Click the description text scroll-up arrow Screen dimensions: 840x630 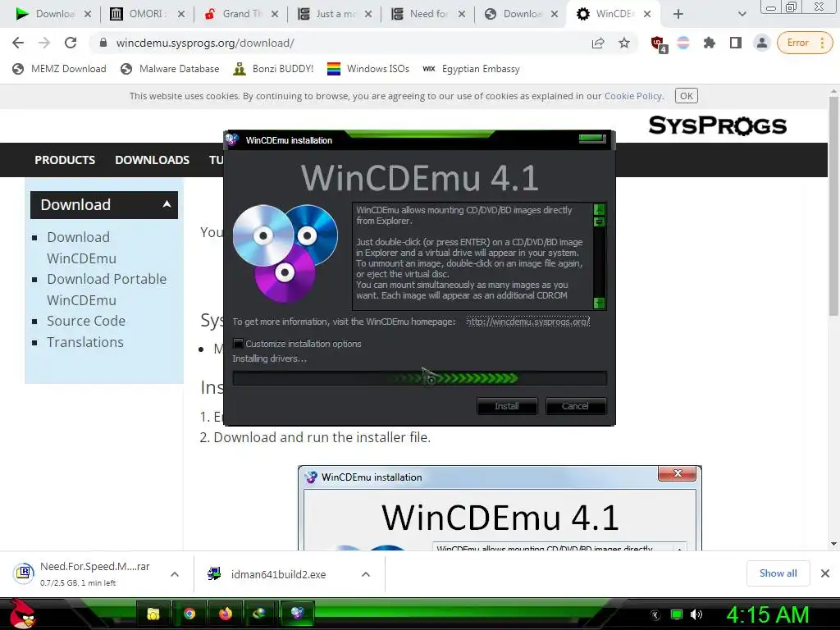coord(600,209)
